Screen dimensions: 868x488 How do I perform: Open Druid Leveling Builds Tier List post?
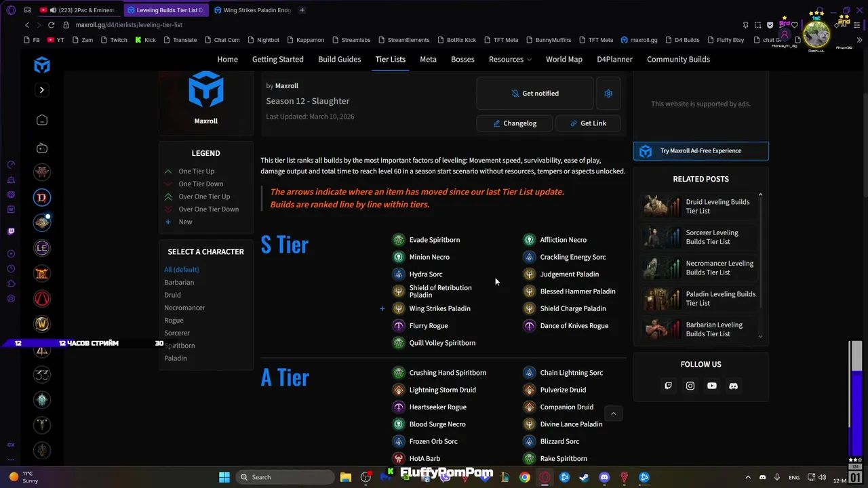point(699,206)
